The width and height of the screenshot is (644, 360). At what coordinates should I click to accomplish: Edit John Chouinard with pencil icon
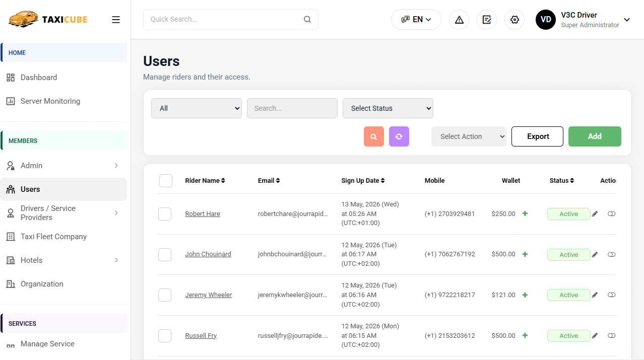point(595,254)
